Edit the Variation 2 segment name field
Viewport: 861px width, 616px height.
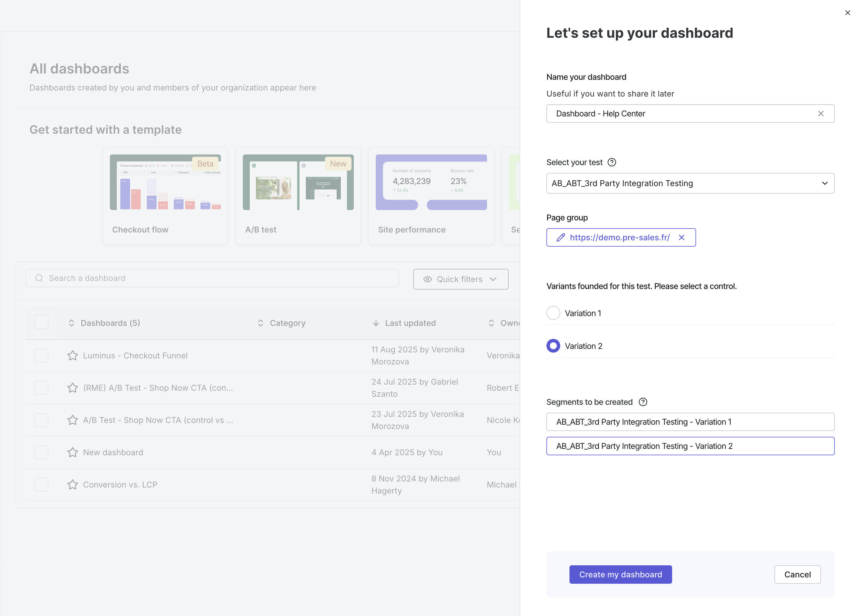pos(690,447)
